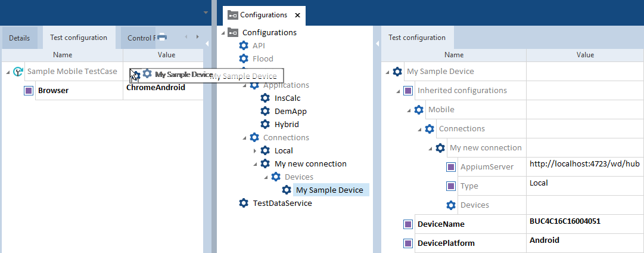Open the top bar dropdown arrow
The height and width of the screenshot is (253, 644).
(206, 13)
